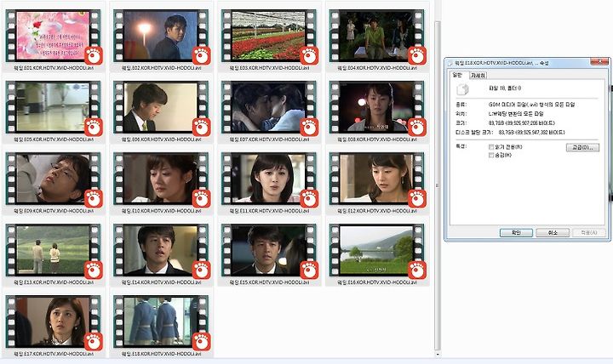
Task: Open advanced attributes with 고급(D)... button
Action: (582, 147)
